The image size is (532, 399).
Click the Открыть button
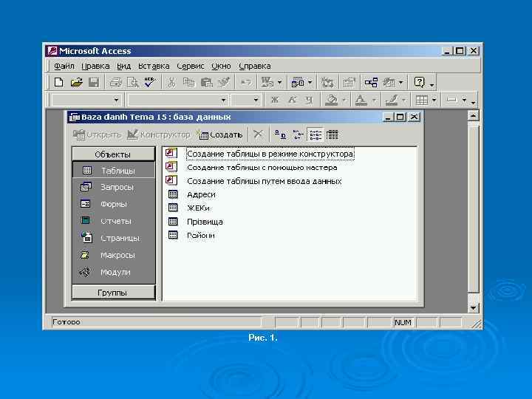point(97,134)
